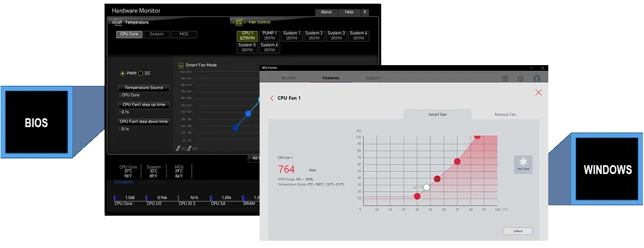Open the MSI Center apps grid icon
This screenshot has height=248, width=644.
[505, 79]
